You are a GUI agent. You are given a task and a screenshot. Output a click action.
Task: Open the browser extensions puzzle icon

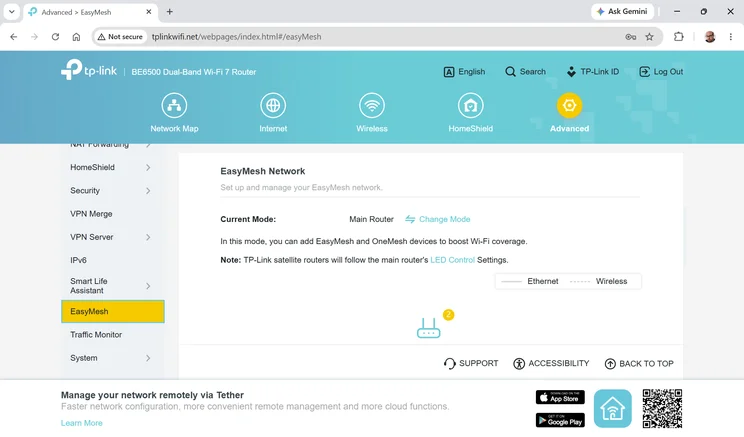click(x=679, y=37)
